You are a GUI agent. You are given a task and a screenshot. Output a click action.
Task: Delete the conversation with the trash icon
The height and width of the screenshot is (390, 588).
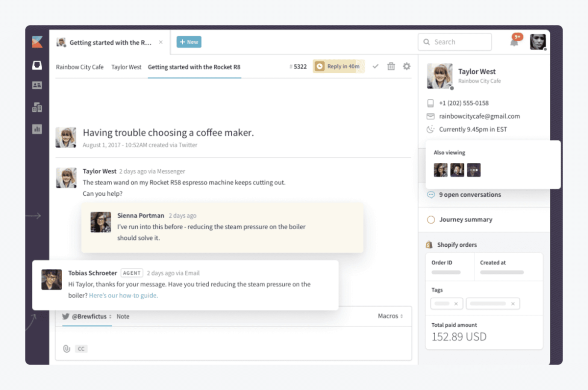[391, 66]
